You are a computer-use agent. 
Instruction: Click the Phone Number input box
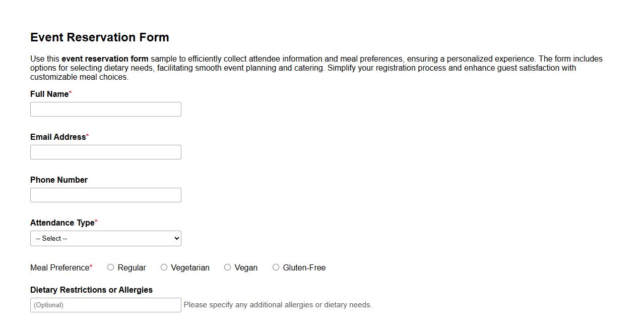pos(106,195)
